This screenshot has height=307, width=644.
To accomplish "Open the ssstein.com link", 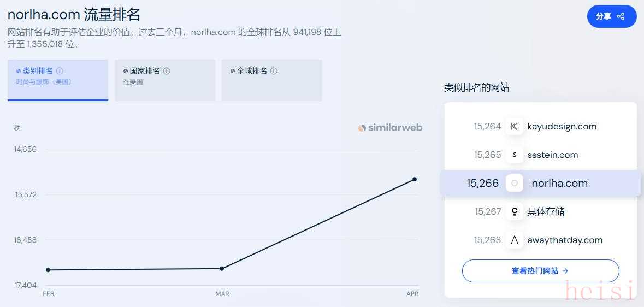I will click(x=552, y=155).
